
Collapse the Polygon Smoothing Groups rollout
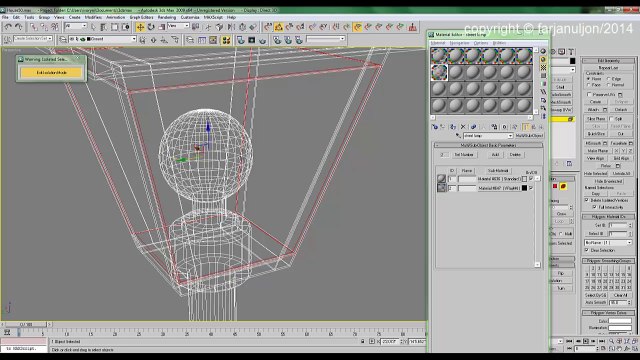point(609,260)
